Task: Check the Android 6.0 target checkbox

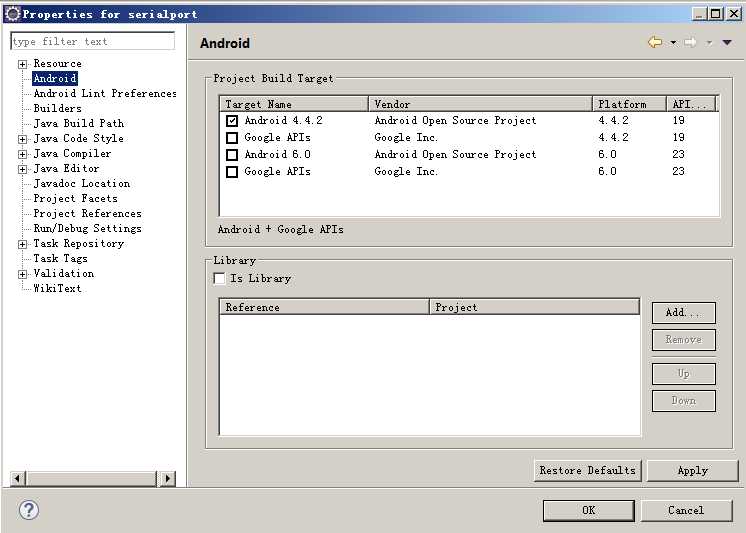Action: point(232,155)
